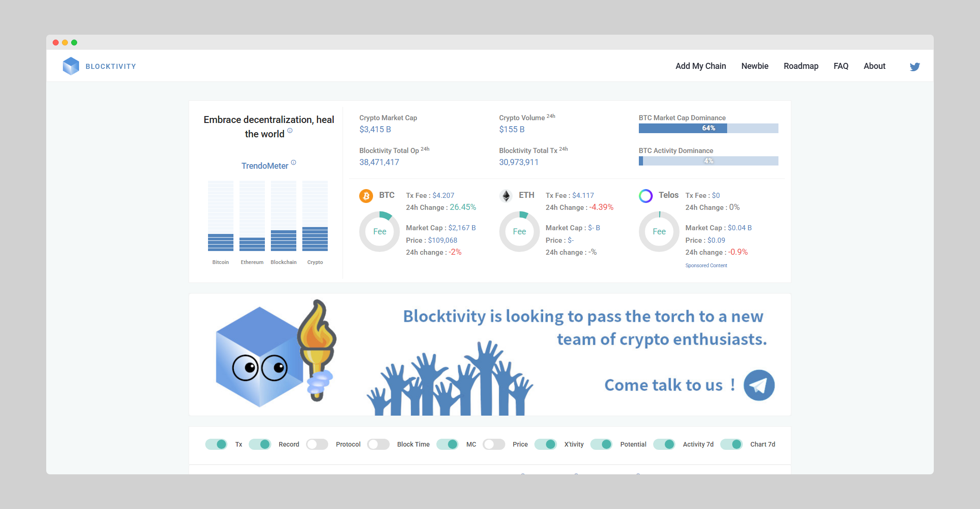Viewport: 980px width, 509px height.
Task: Click BTC Market Cap $2,167 B
Action: [462, 228]
